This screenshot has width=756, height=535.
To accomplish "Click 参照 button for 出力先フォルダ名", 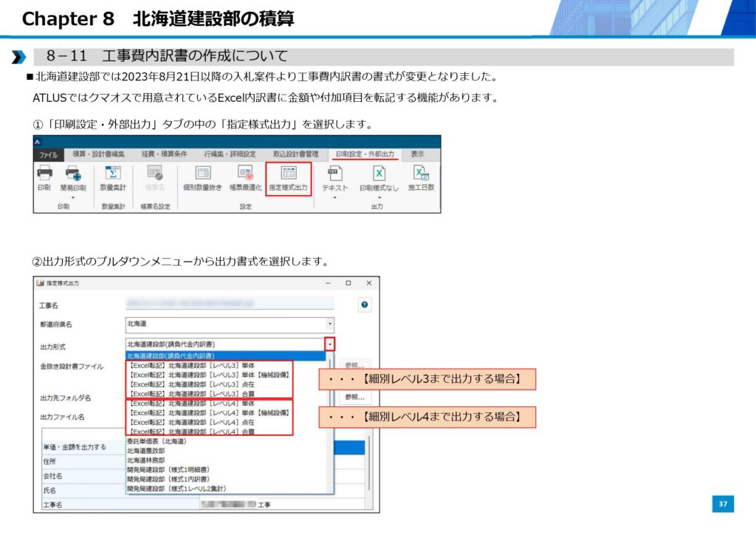I will point(354,397).
